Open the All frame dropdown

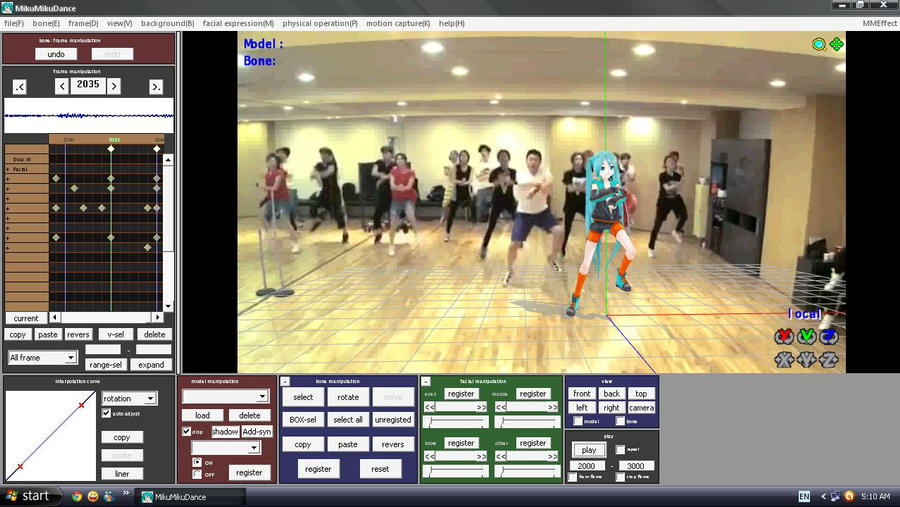pyautogui.click(x=42, y=358)
